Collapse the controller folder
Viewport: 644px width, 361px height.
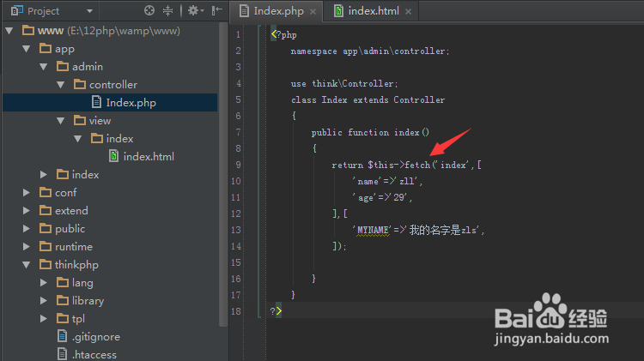pos(61,85)
